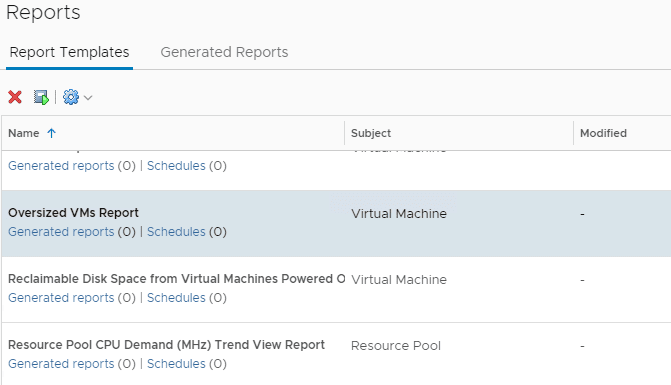Toggle Name column sort arrow
671x385 pixels.
(51, 133)
